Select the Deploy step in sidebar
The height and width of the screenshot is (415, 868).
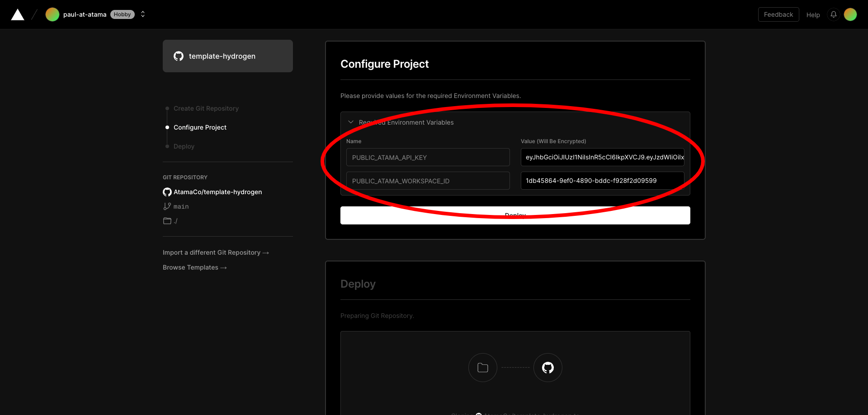pyautogui.click(x=184, y=146)
